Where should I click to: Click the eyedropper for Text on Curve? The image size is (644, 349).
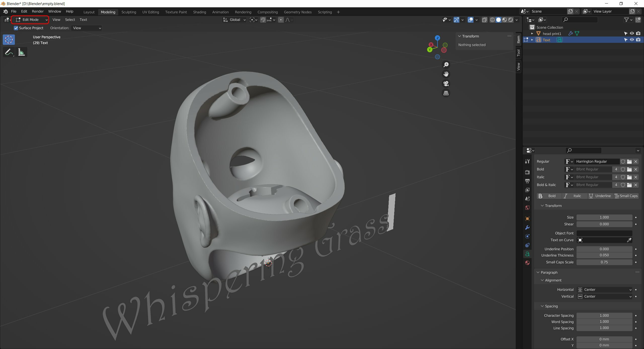[629, 240]
